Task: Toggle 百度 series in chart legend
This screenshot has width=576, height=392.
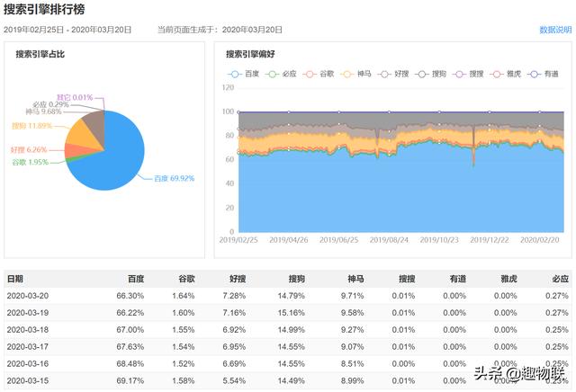Action: pyautogui.click(x=243, y=74)
